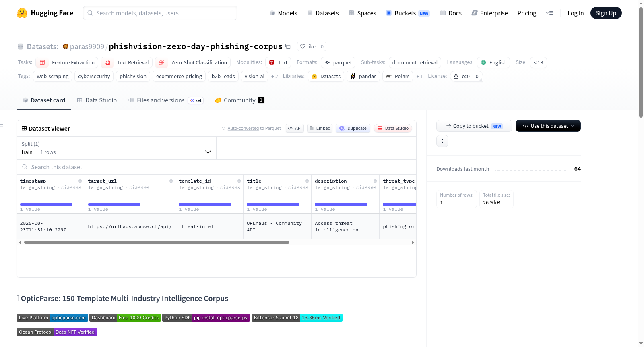The image size is (644, 347).
Task: Open the Dataset card tab
Action: pyautogui.click(x=44, y=100)
